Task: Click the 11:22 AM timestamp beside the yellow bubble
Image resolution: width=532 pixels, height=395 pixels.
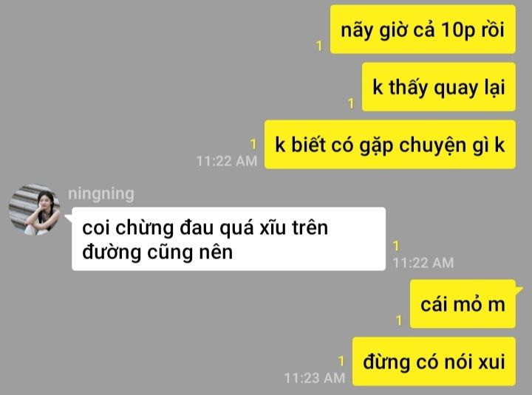Action: (x=227, y=161)
